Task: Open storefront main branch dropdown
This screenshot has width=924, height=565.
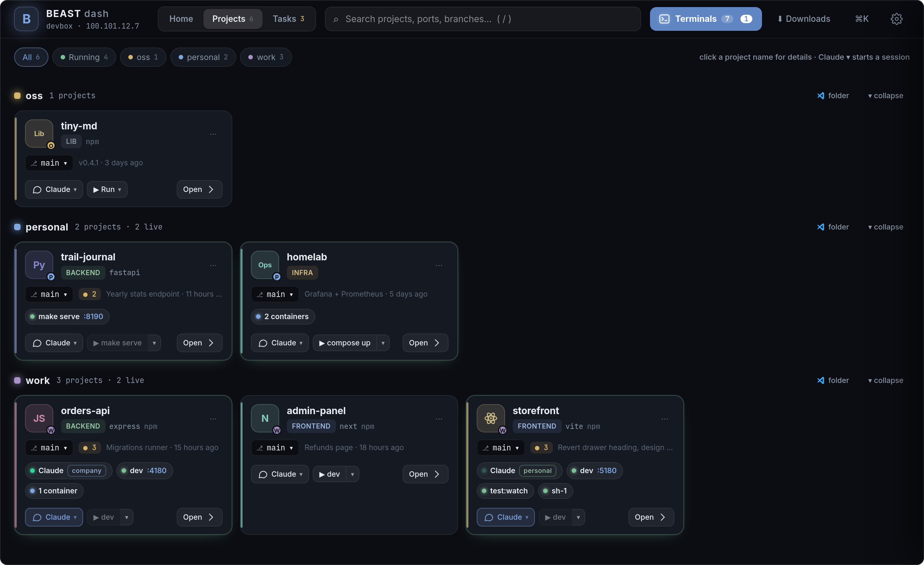Action: [501, 448]
